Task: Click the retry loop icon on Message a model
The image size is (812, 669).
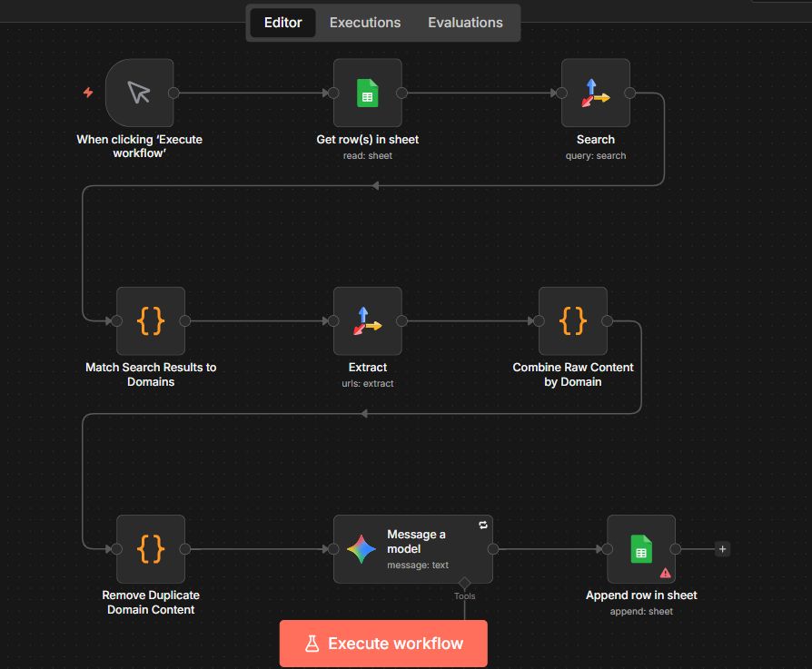Action: pos(482,525)
